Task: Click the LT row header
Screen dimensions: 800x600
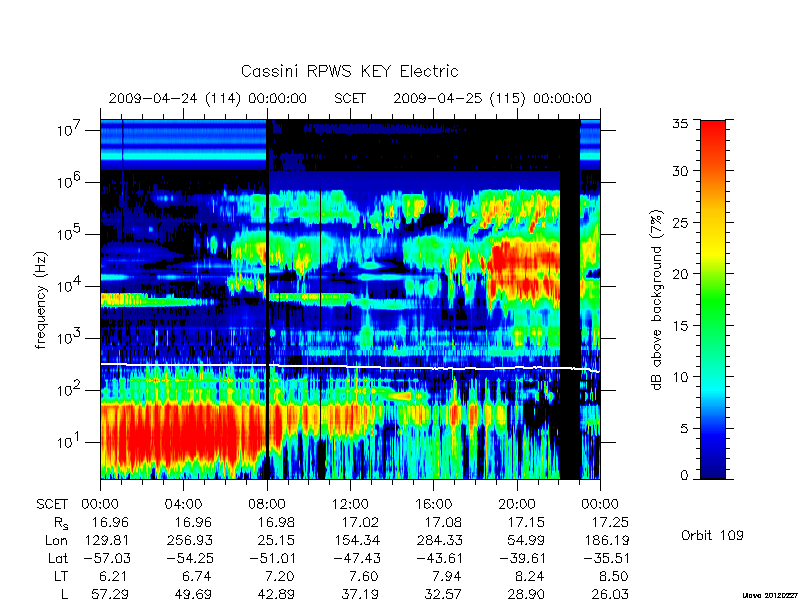Action: point(61,576)
